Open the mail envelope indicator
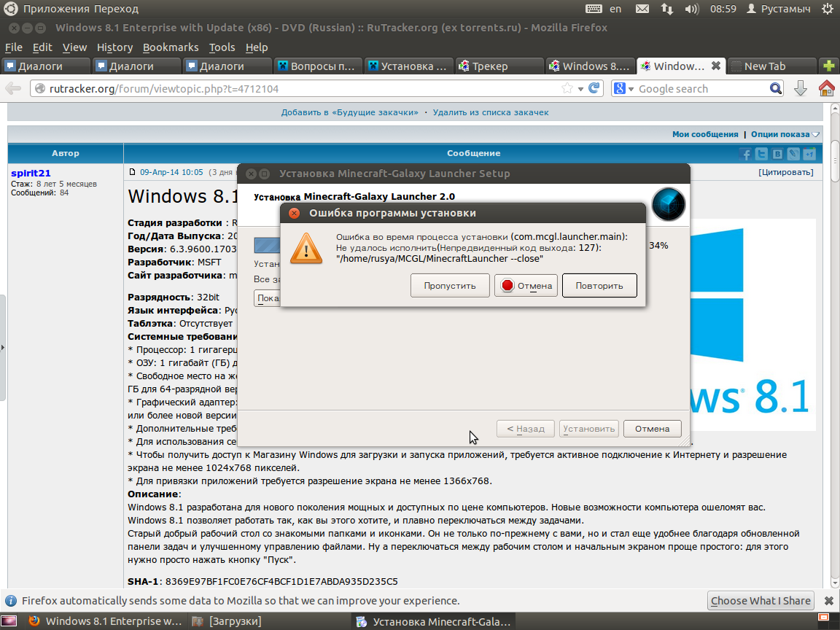Screen dimensions: 840x630 (642, 9)
